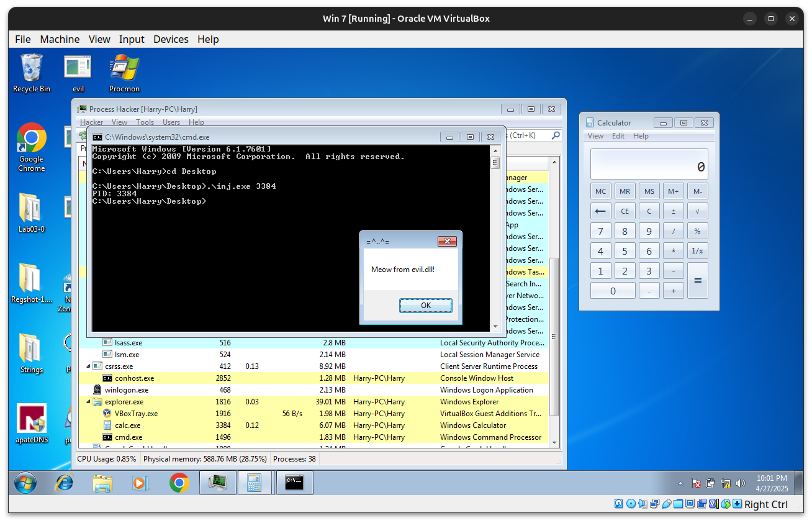Screen dimensions: 812x523
Task: Click the Calculator backspace arrow button
Action: coord(600,211)
